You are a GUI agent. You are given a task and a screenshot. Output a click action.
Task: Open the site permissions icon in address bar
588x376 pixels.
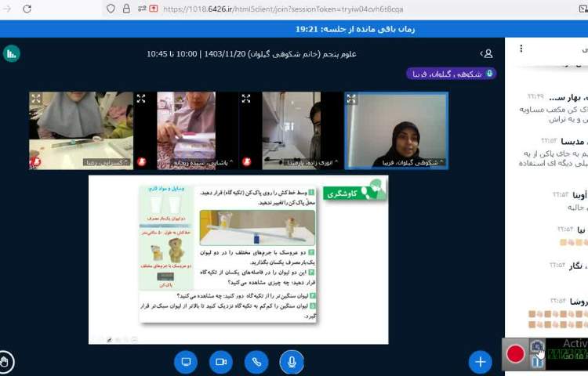point(142,9)
